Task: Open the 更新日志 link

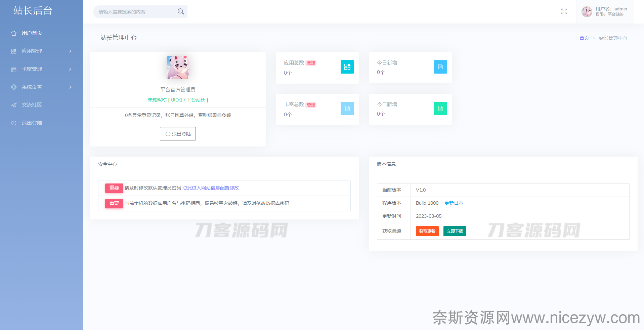Action: pyautogui.click(x=454, y=203)
